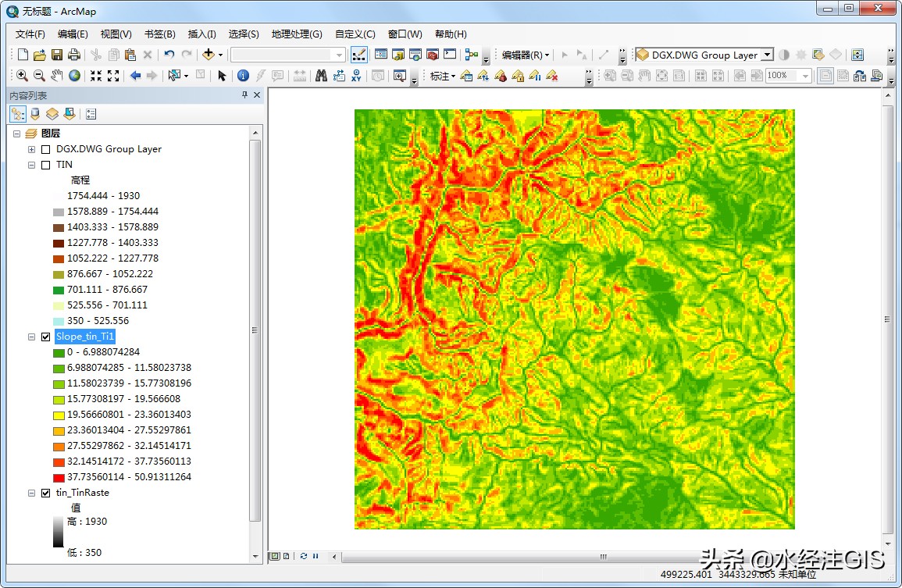
Task: Open the 3D Analyst layer dropdown
Action: pos(766,55)
